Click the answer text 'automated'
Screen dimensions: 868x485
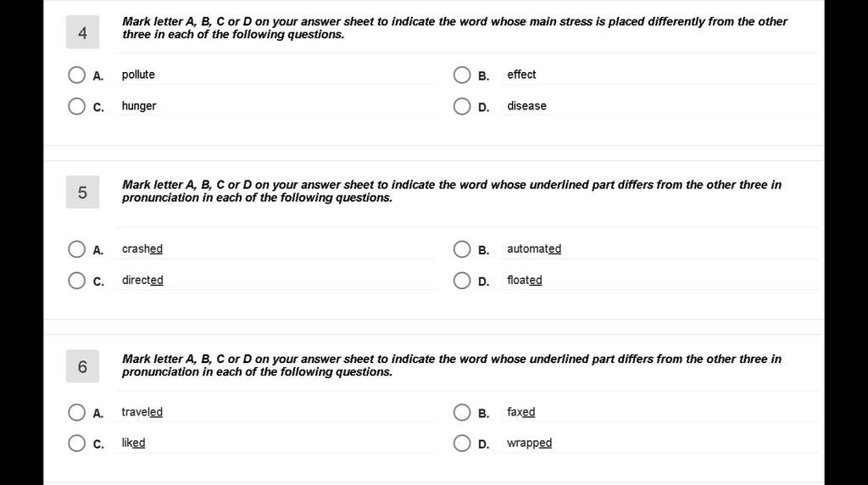(534, 248)
